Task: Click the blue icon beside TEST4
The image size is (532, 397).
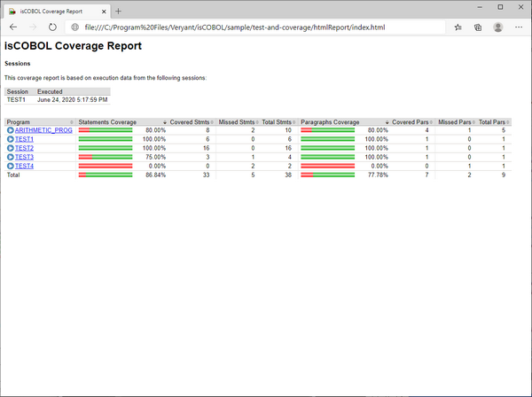Action: click(x=11, y=166)
